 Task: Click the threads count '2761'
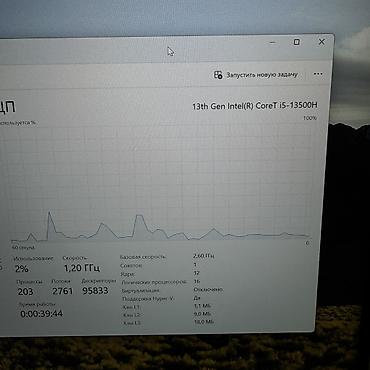62,291
